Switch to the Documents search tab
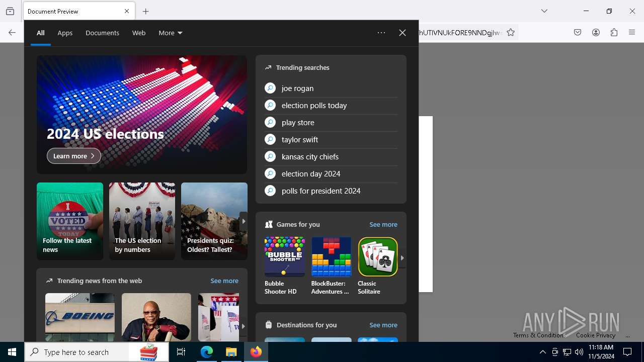 tap(102, 33)
